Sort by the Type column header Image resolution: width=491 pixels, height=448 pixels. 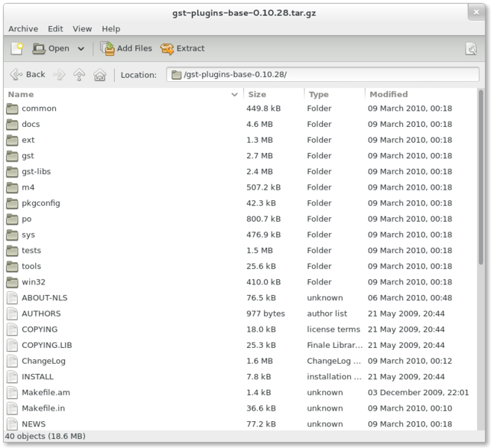point(334,94)
